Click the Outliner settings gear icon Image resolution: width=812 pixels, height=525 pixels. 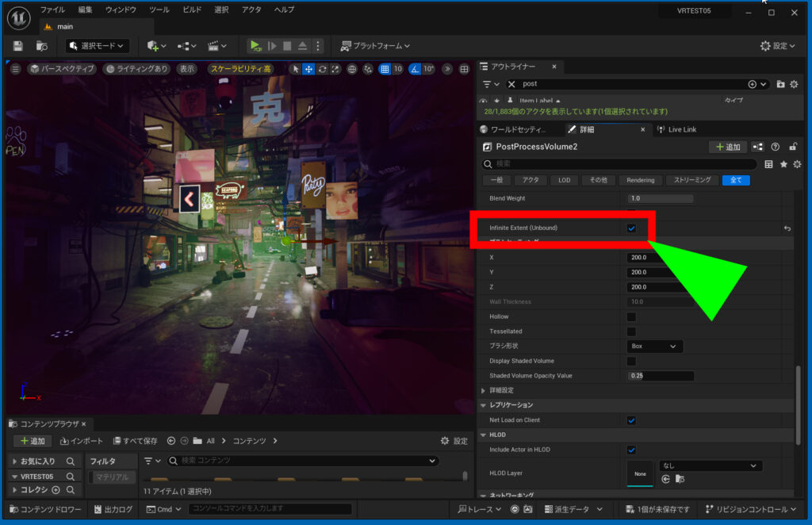(794, 84)
